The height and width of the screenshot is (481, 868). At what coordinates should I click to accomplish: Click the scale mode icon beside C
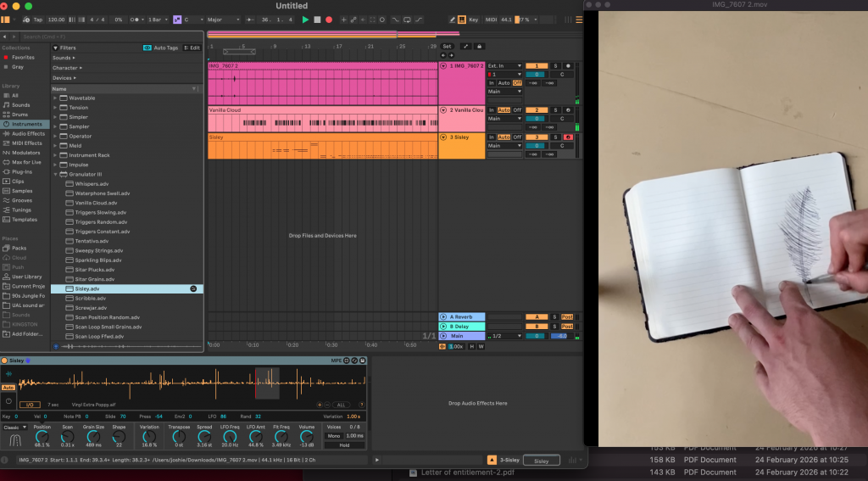[x=177, y=20]
